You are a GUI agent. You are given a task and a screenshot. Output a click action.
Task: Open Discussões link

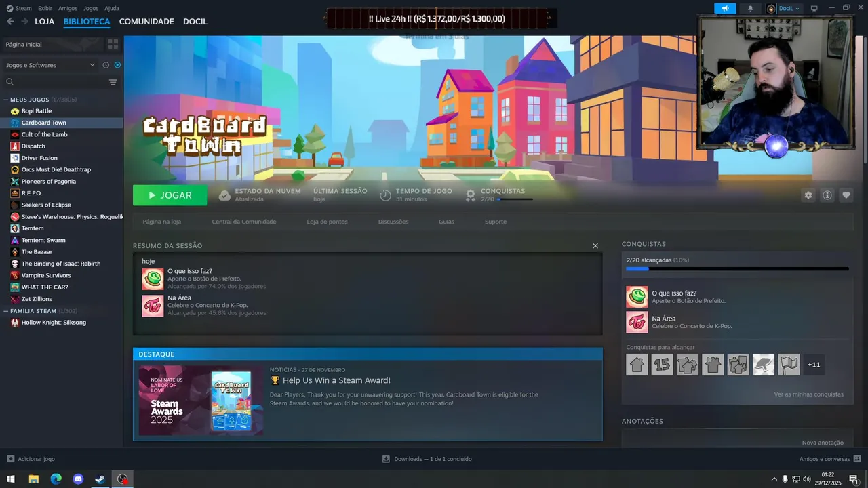point(393,222)
